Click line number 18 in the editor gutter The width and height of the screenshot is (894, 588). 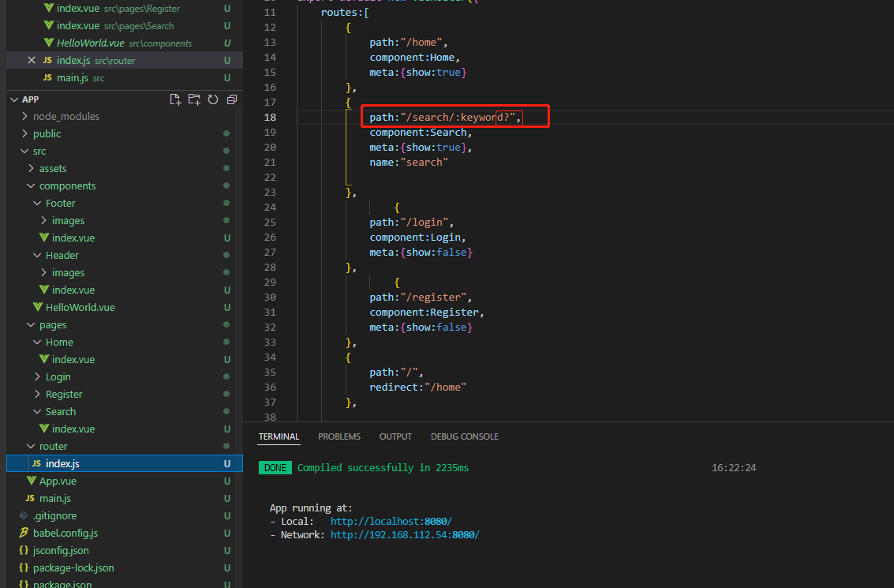(270, 118)
